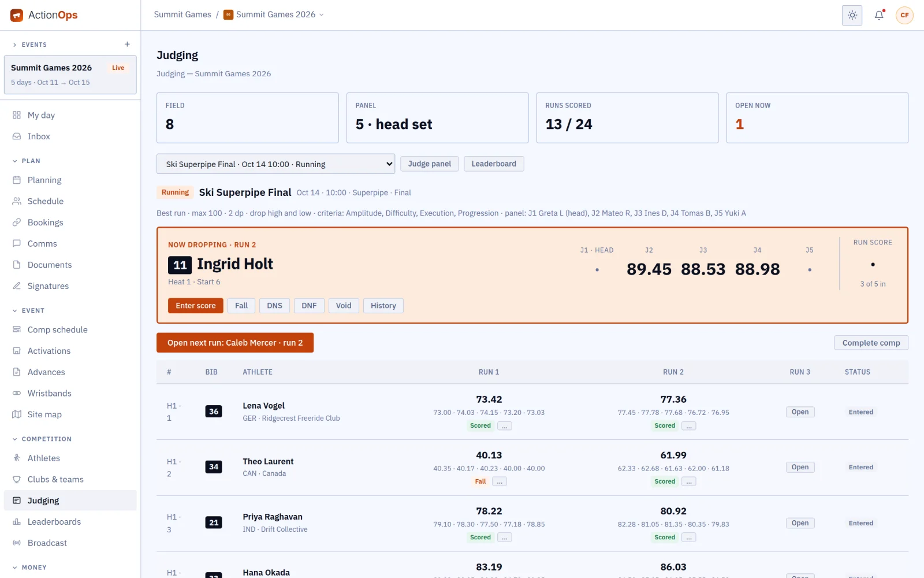Click the Enter score button
The image size is (924, 578).
pos(196,306)
